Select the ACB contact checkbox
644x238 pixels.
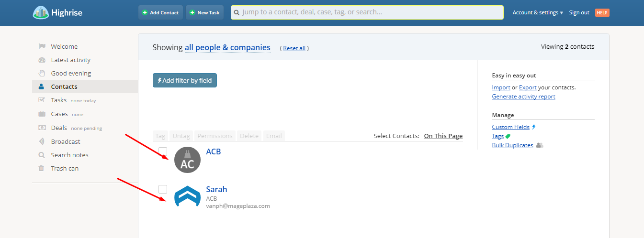[163, 151]
